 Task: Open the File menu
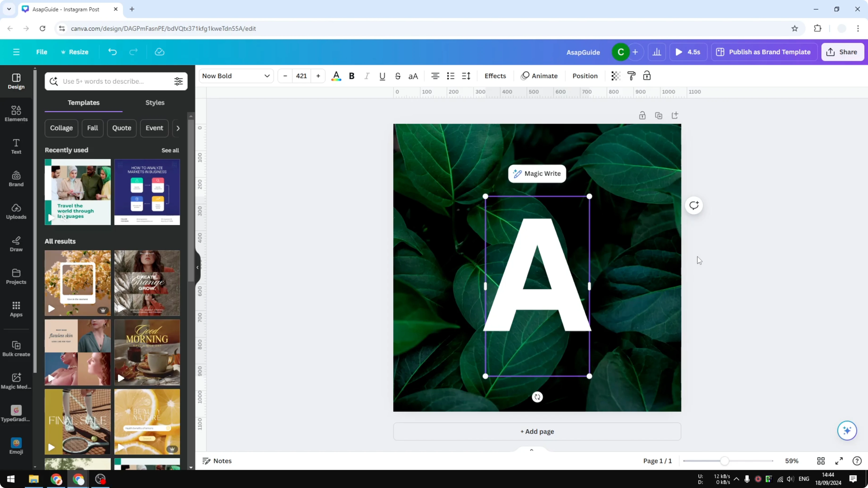(x=42, y=52)
